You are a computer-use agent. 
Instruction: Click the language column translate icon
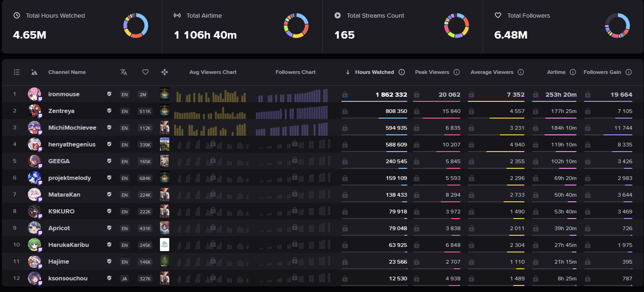[x=124, y=72]
